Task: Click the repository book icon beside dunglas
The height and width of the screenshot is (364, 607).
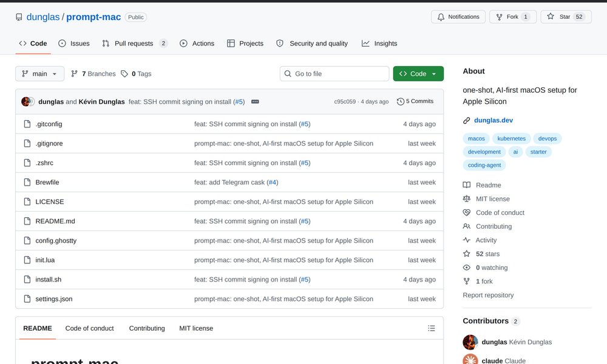Action: 19,17
